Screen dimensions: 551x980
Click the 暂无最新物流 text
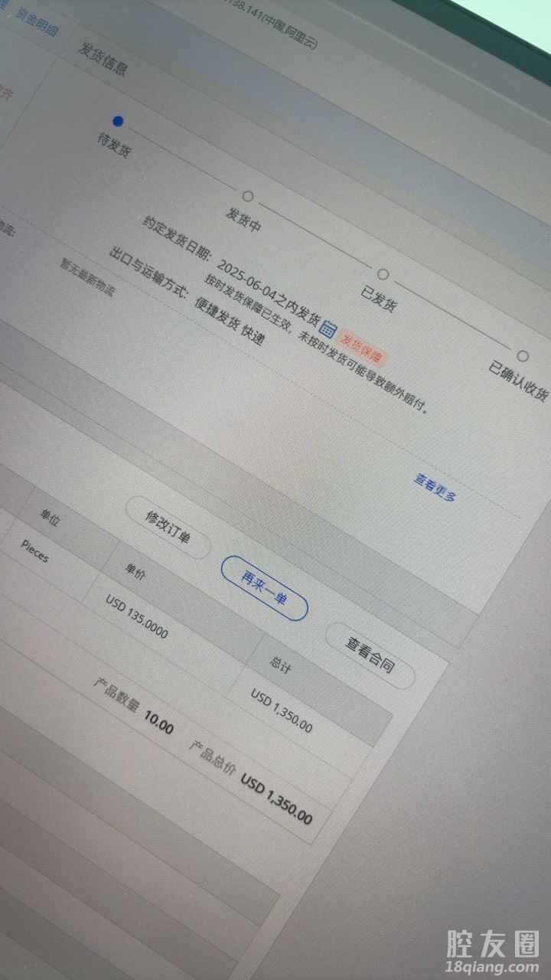point(88,278)
